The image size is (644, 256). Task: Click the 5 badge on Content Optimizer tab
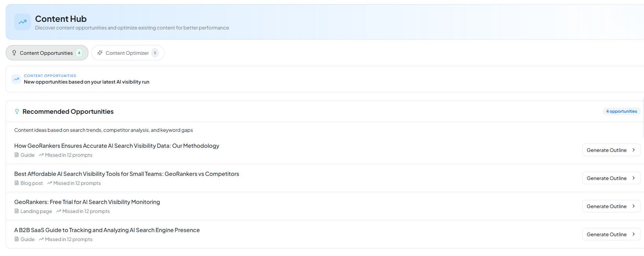tap(155, 53)
